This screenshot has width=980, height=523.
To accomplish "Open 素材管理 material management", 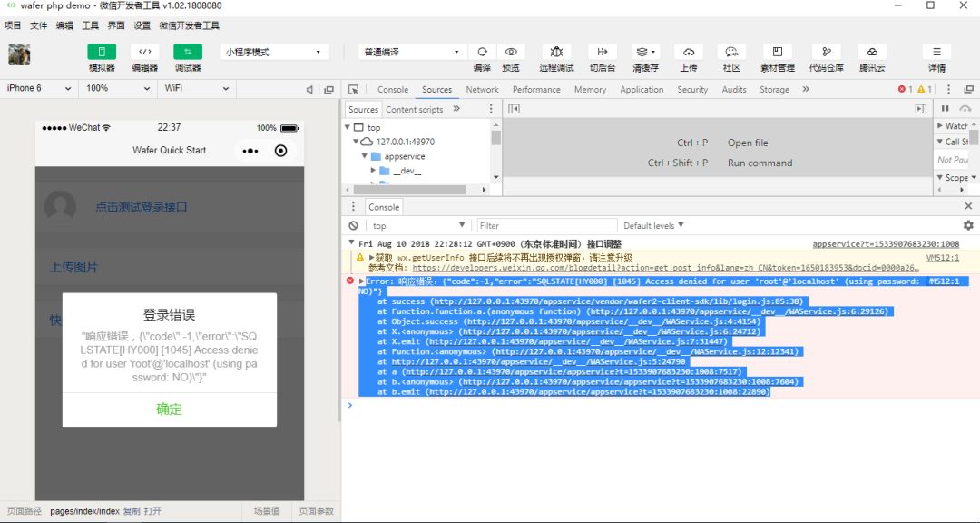I will pos(778,52).
